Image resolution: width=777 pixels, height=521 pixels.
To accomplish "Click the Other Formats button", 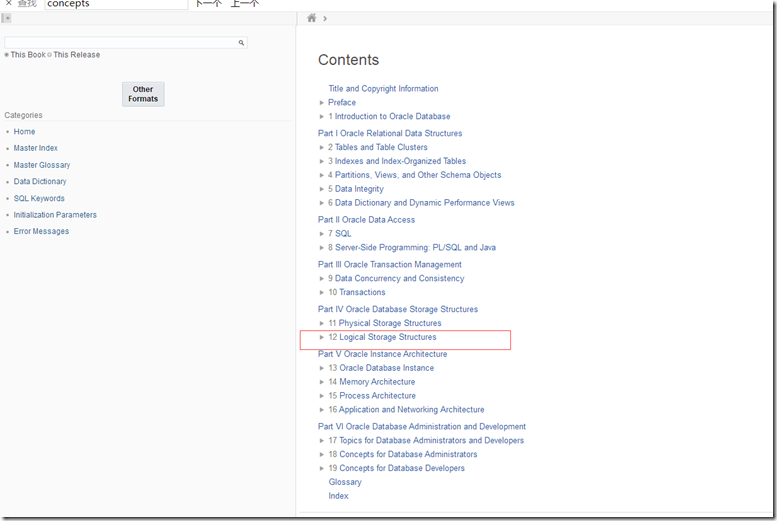I will click(143, 94).
